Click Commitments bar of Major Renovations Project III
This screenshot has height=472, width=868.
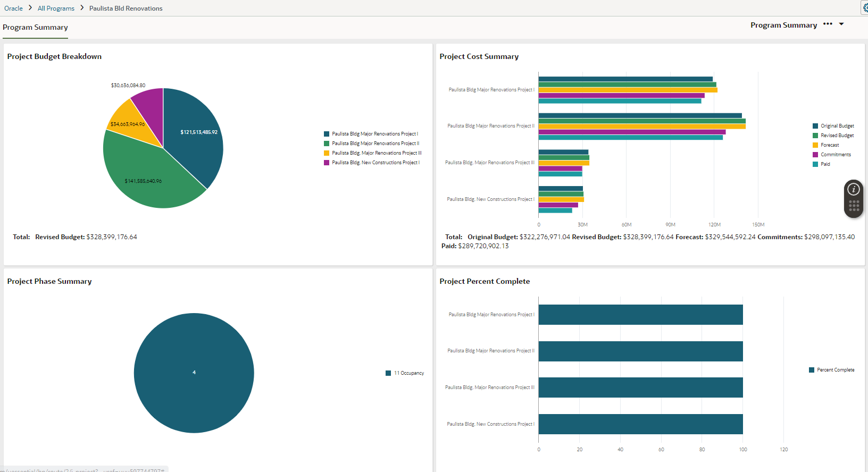(561, 168)
